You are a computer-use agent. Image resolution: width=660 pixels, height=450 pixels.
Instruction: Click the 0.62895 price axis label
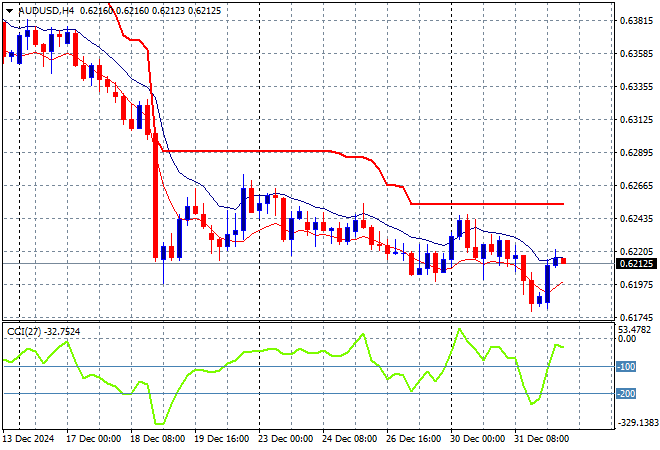coord(637,152)
